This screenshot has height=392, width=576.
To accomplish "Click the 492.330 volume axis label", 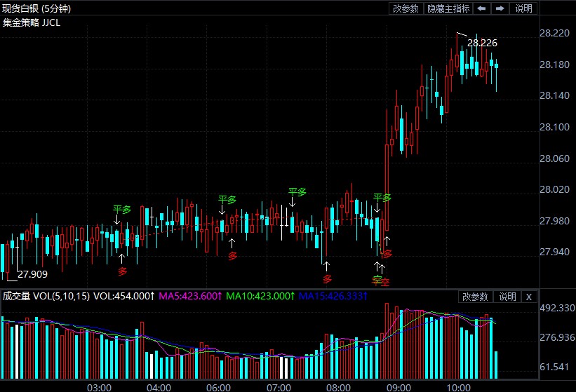I will [557, 308].
